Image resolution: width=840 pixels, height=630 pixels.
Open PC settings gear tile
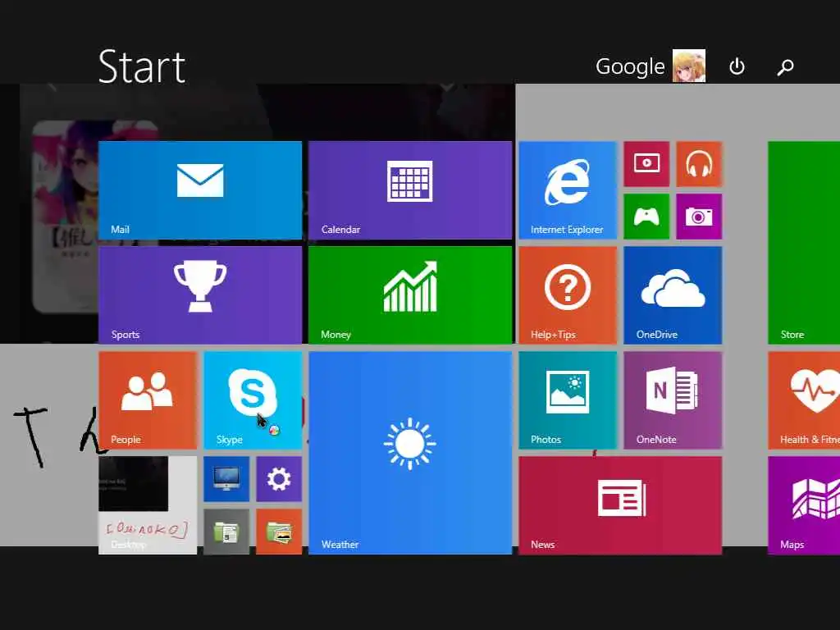(279, 479)
